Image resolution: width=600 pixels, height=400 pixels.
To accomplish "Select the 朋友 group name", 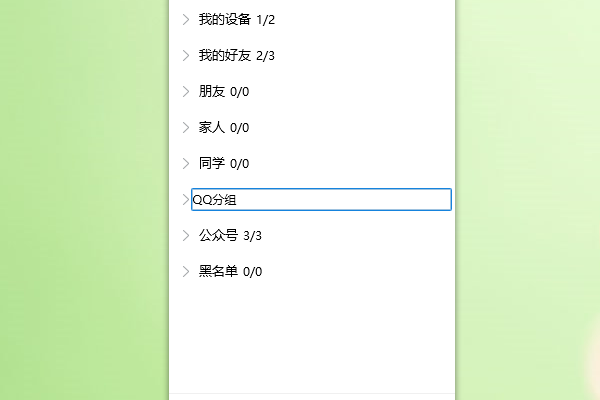I will [211, 91].
